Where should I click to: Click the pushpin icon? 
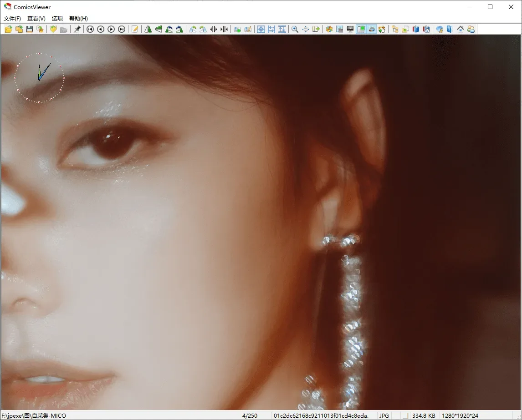point(77,29)
